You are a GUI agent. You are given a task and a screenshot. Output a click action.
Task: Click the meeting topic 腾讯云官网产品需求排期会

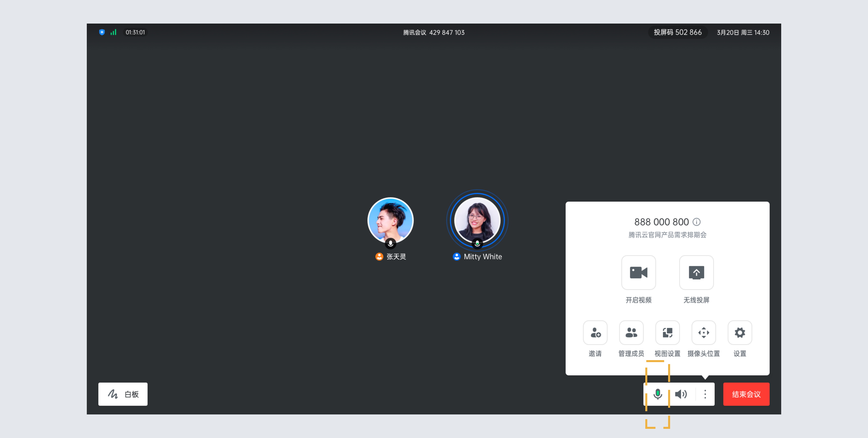click(667, 235)
